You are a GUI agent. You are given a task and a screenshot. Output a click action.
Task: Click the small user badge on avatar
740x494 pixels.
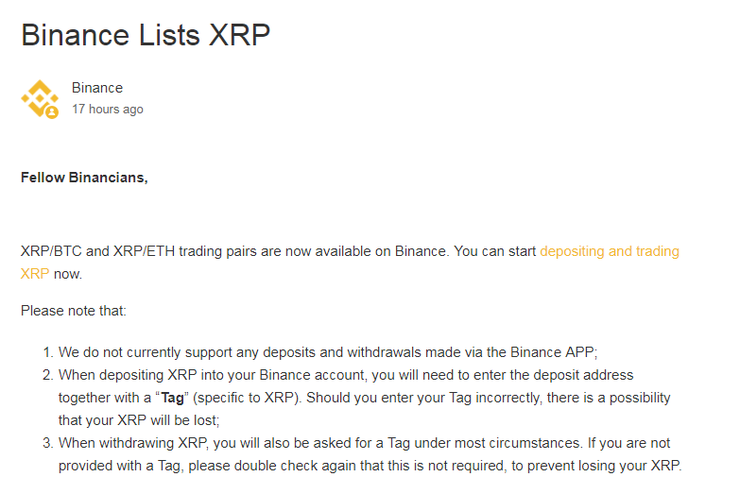tap(52, 112)
